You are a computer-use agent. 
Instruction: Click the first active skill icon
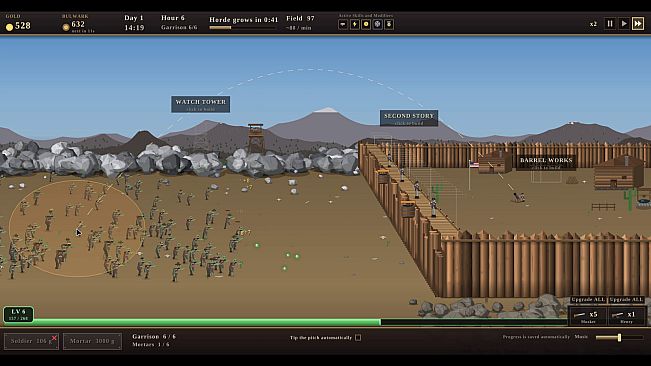[343, 24]
